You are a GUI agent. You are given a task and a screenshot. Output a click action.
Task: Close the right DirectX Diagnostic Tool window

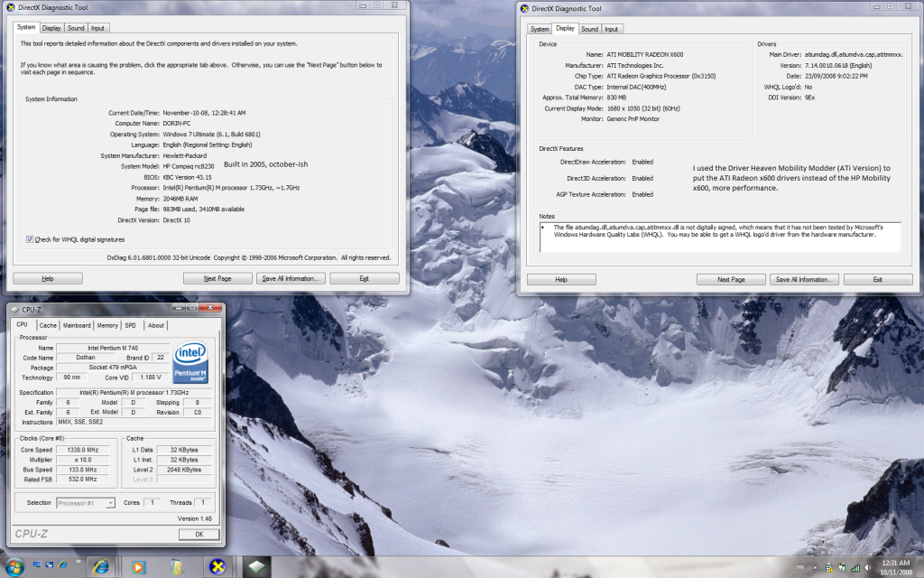pyautogui.click(x=908, y=6)
